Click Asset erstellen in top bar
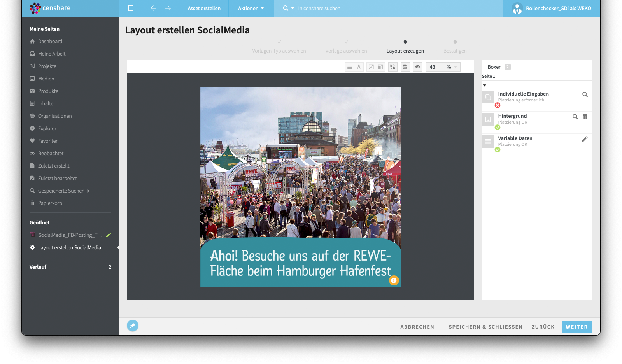 (x=204, y=8)
